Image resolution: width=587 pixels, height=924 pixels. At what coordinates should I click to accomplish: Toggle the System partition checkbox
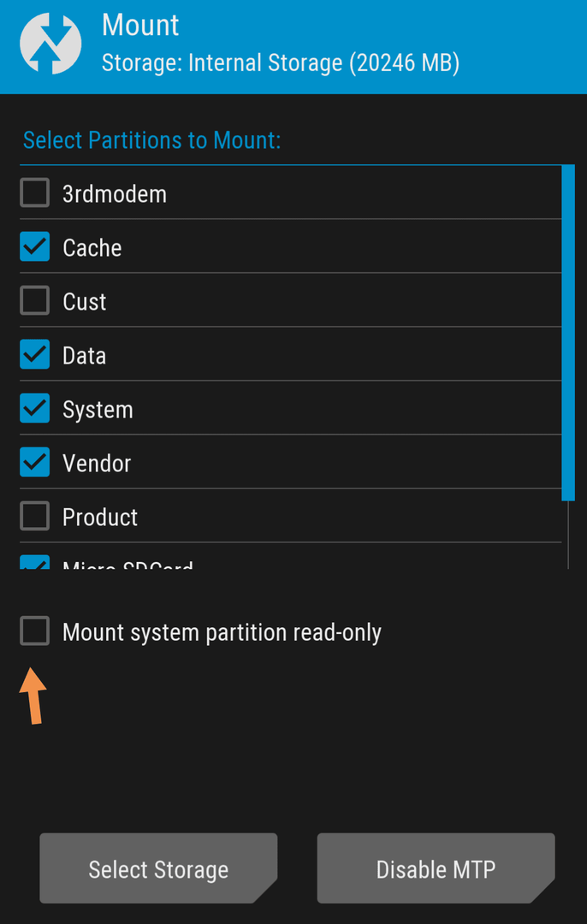pyautogui.click(x=35, y=408)
